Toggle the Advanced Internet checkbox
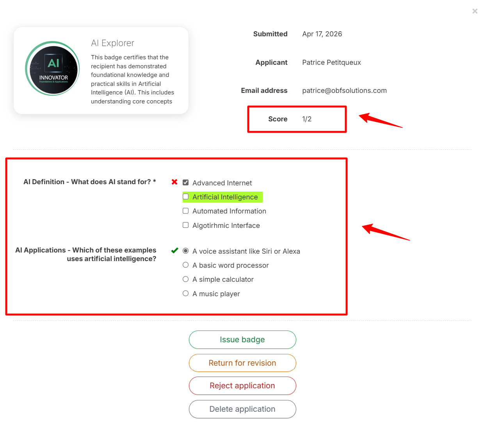This screenshot has height=448, width=484. pos(186,183)
